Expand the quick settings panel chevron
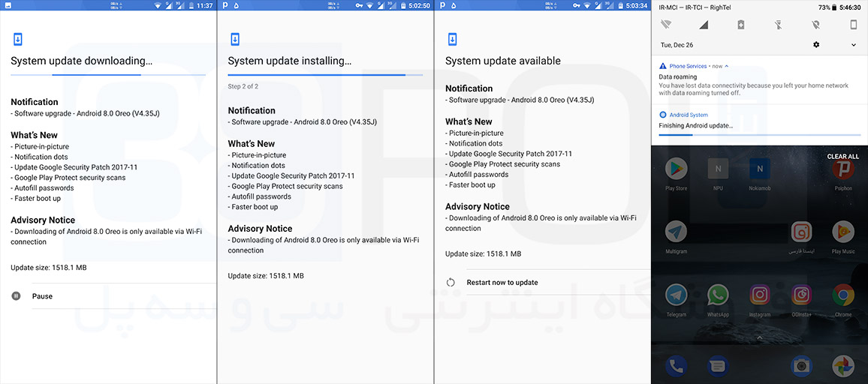868x384 pixels. tap(854, 45)
